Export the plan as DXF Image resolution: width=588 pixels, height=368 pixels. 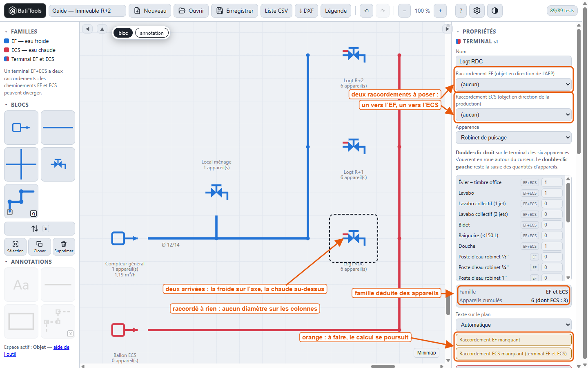point(307,11)
